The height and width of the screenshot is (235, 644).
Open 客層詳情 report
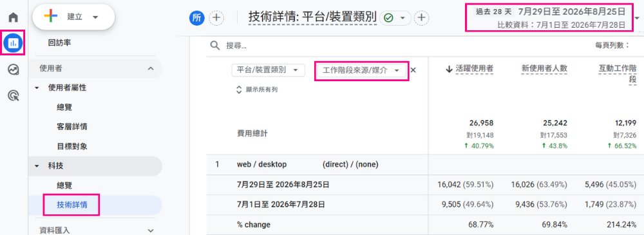tap(71, 127)
